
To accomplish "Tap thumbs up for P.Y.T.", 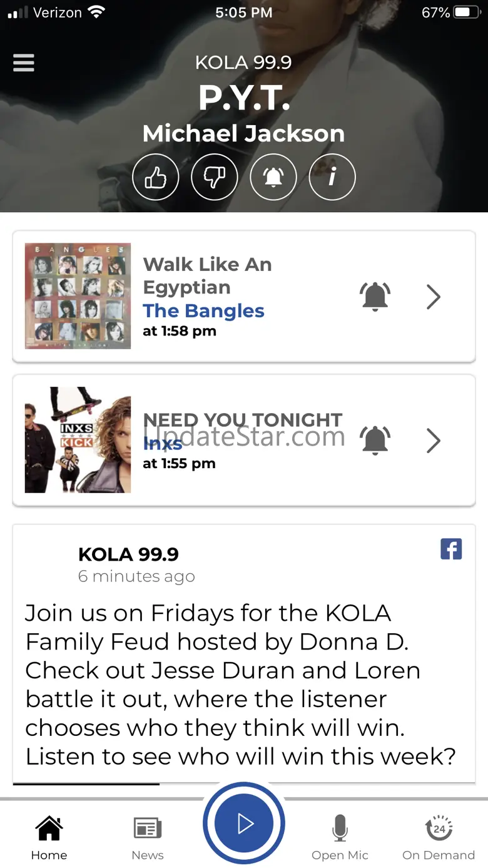I will coord(156,178).
